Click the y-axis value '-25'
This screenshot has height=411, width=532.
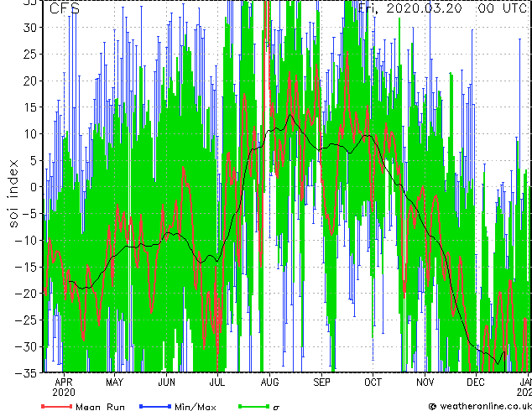(26, 320)
